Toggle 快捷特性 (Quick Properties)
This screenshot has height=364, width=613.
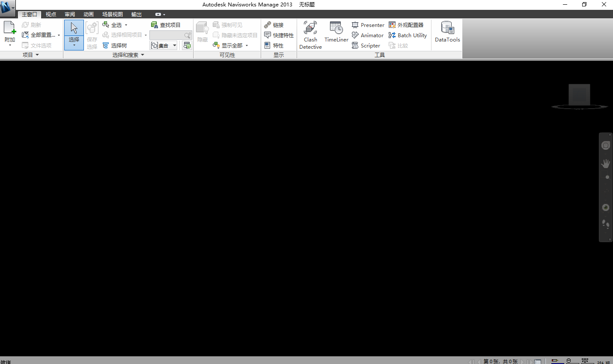pos(279,35)
